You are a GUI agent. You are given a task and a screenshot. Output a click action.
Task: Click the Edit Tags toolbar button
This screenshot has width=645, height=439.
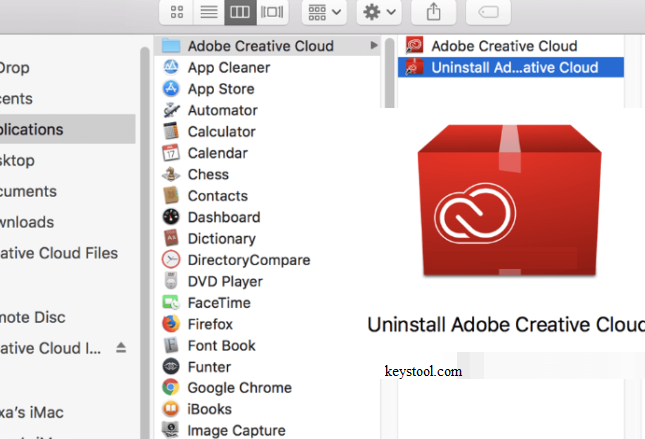click(x=488, y=12)
